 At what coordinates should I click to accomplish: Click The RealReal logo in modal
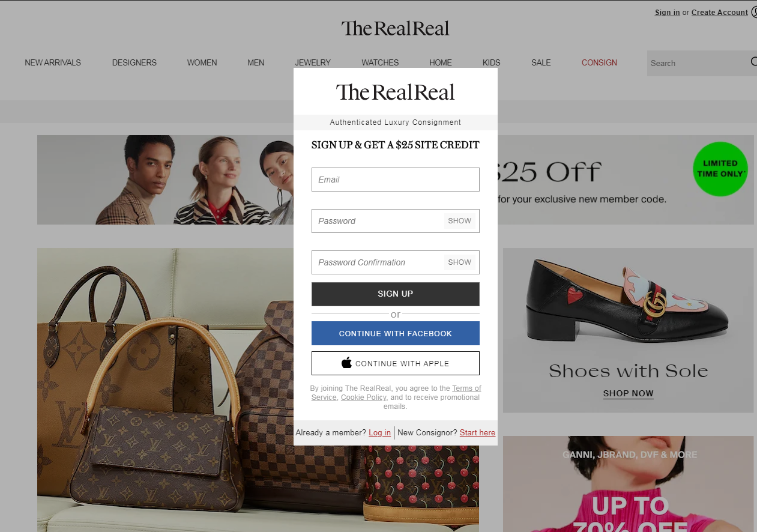click(395, 92)
